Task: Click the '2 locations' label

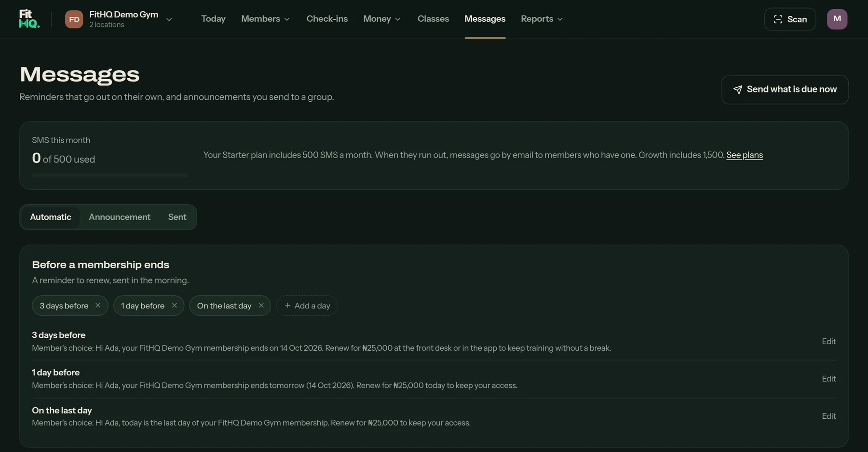Action: click(x=107, y=25)
